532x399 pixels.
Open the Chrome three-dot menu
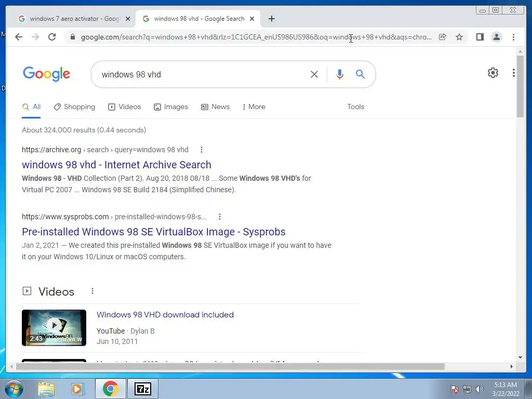pyautogui.click(x=514, y=37)
